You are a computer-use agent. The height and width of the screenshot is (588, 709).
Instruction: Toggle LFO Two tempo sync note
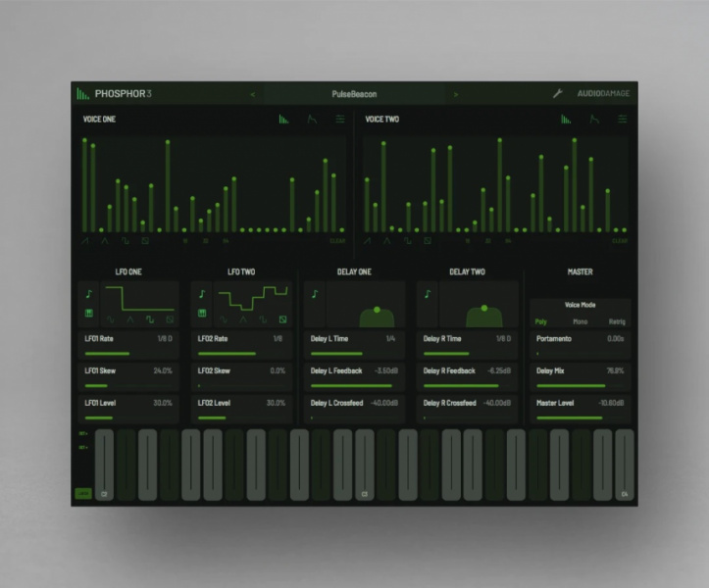coord(202,294)
